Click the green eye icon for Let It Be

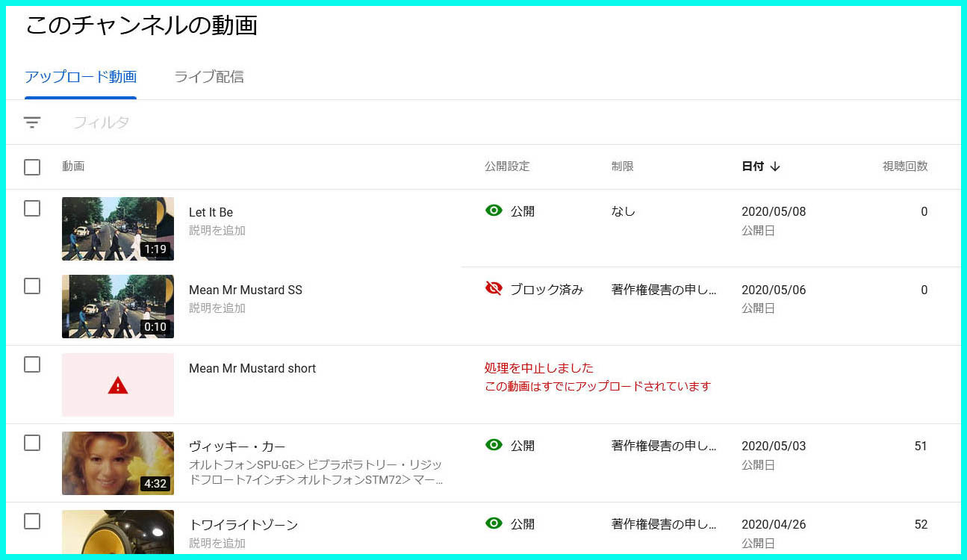pos(494,211)
